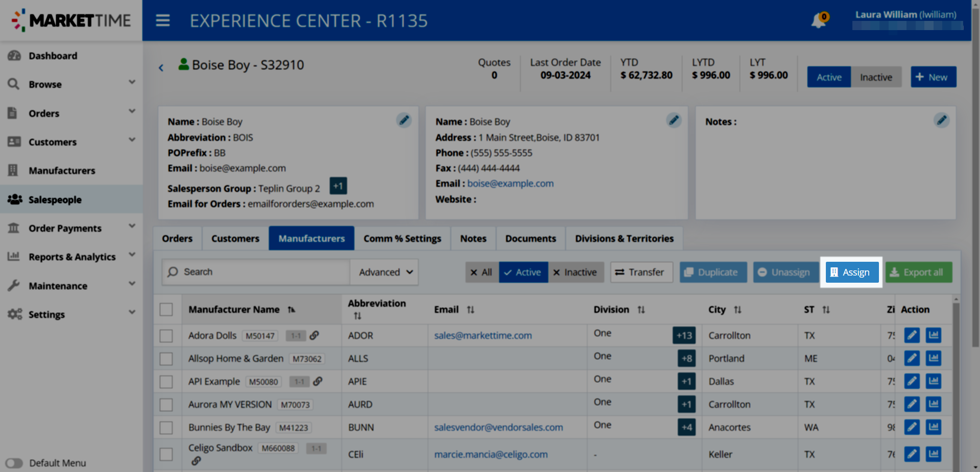Click the link icon beside Adora Dolls

tap(314, 335)
